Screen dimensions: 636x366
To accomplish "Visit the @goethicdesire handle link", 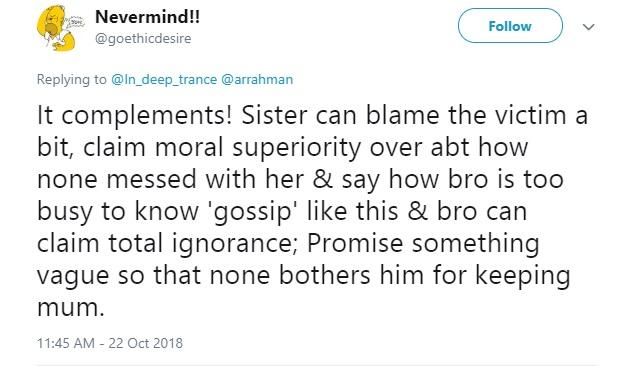I will click(143, 39).
